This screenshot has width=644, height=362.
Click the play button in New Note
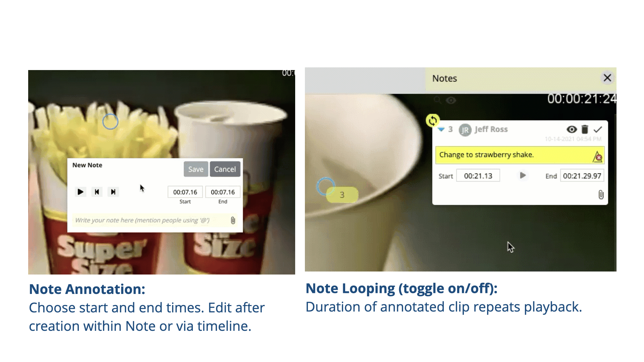(x=80, y=191)
